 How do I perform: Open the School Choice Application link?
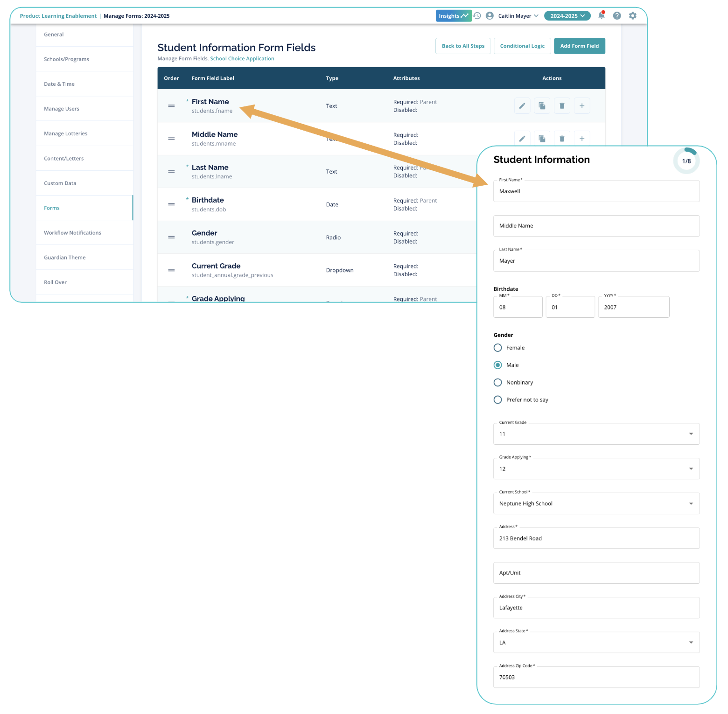pos(242,59)
